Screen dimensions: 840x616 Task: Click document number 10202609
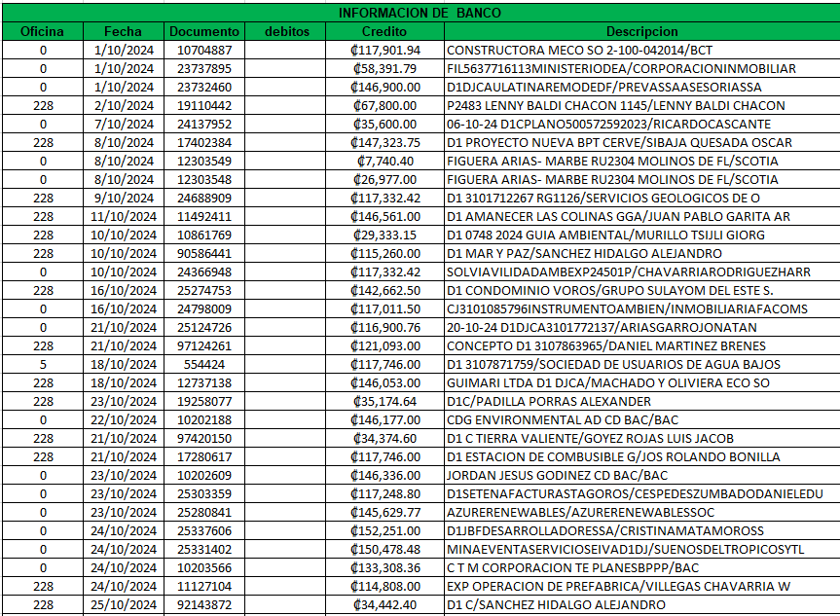[x=204, y=475]
